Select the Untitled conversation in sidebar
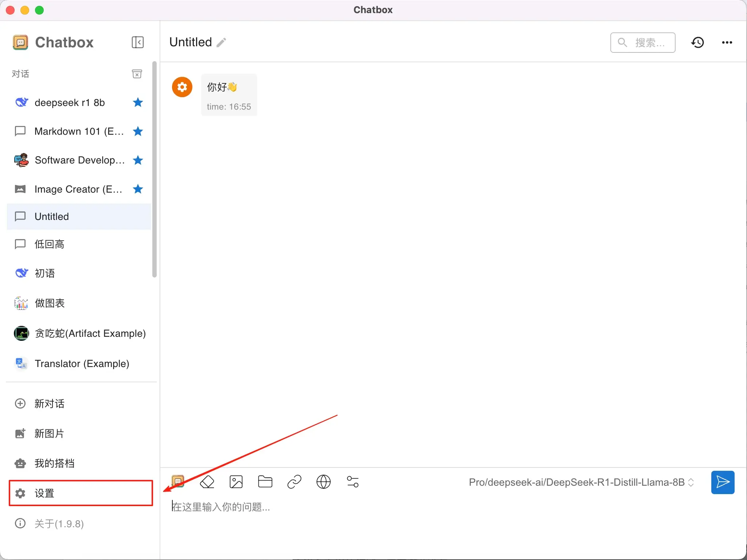Image resolution: width=747 pixels, height=560 pixels. click(79, 216)
